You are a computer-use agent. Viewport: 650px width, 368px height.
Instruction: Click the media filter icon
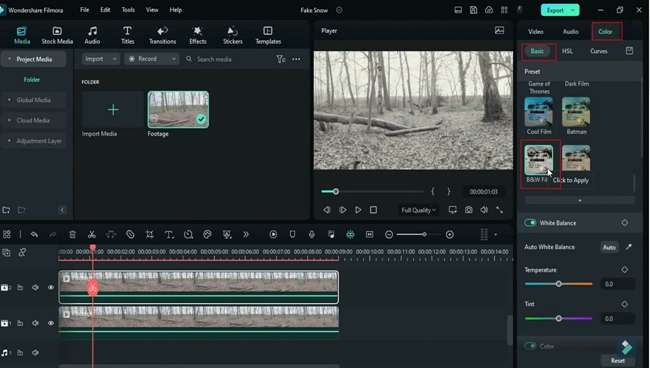[281, 60]
